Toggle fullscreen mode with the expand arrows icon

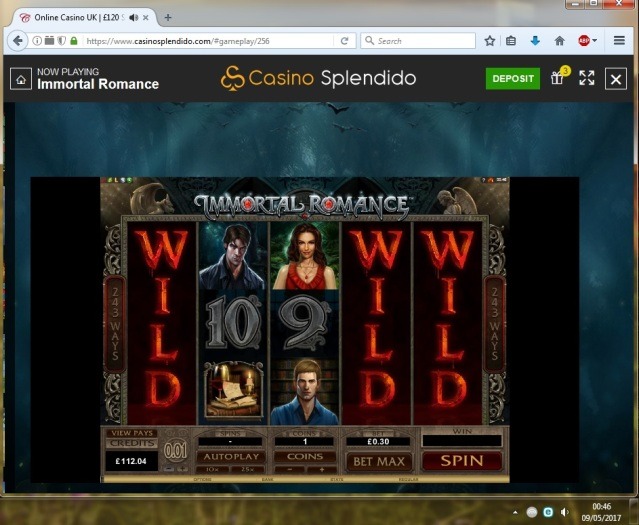point(586,78)
